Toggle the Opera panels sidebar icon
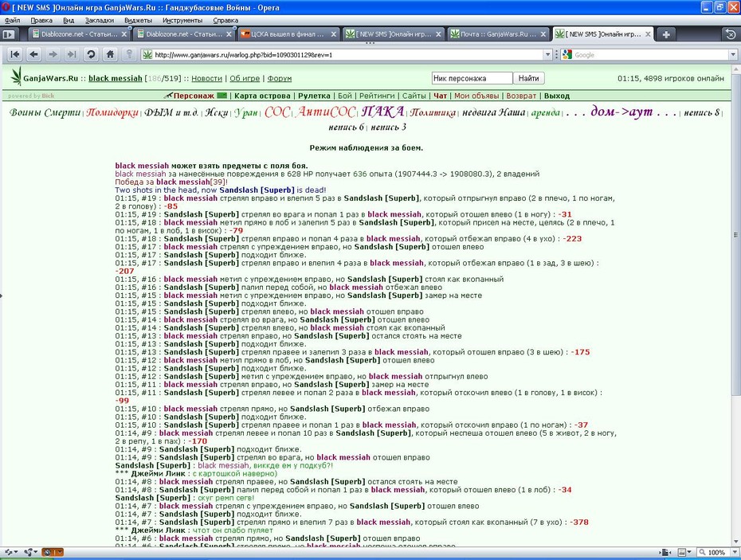741x560 pixels. [x=9, y=34]
